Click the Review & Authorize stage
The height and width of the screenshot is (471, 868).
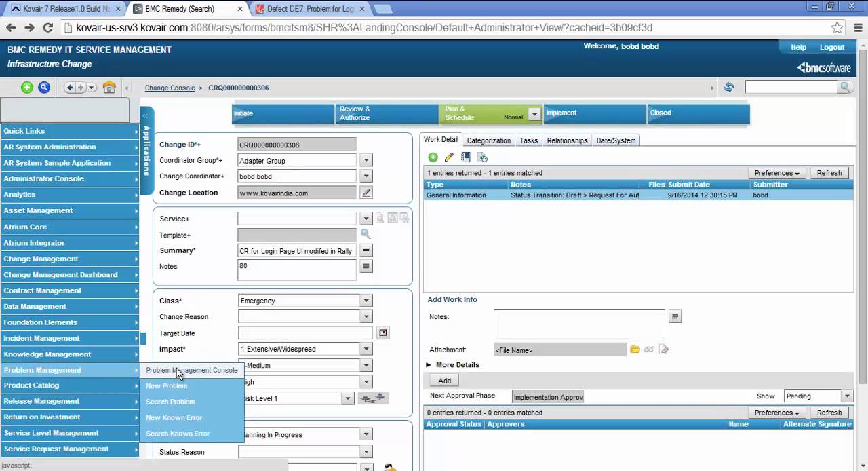click(x=387, y=113)
